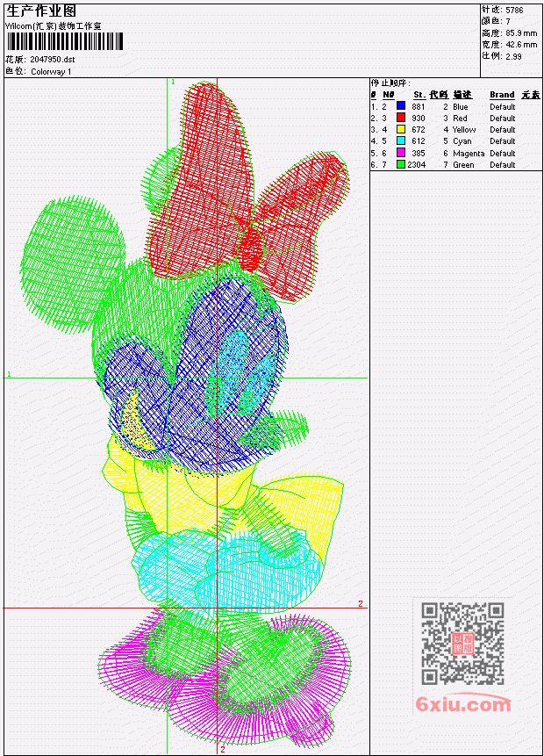544x756 pixels.
Task: Click the green round ear in the design
Action: [x=72, y=263]
